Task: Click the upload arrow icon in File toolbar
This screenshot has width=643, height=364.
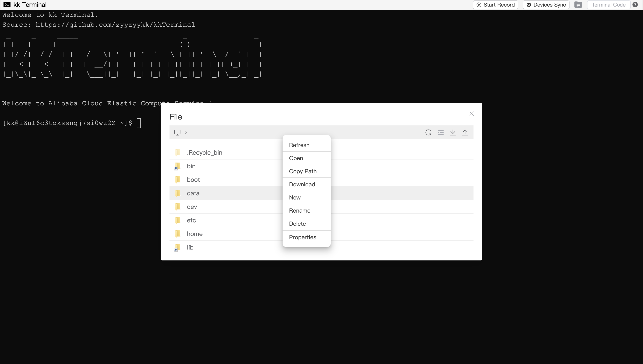Action: click(465, 132)
